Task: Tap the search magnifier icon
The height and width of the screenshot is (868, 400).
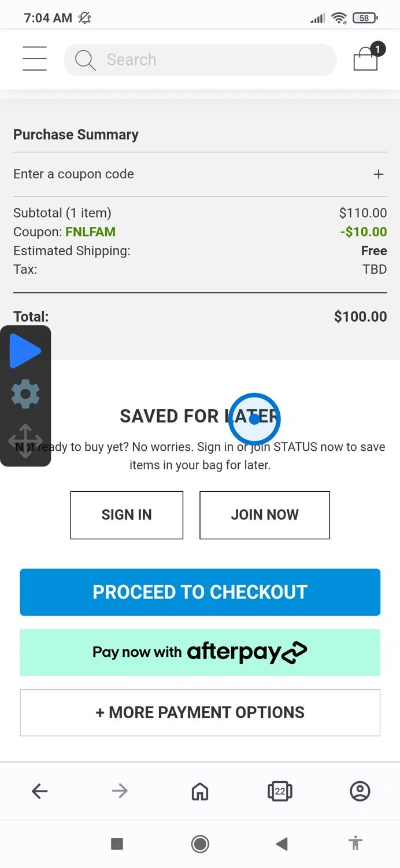Action: coord(86,60)
